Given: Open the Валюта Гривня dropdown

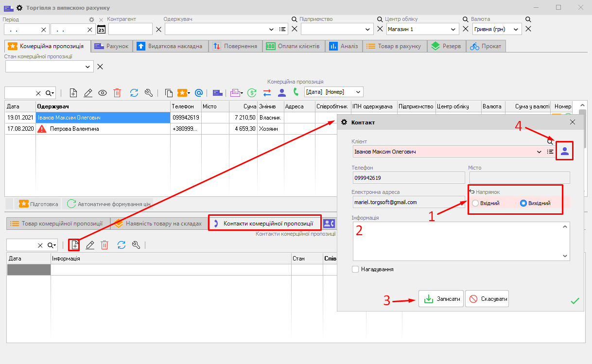Looking at the screenshot, I should coord(516,29).
